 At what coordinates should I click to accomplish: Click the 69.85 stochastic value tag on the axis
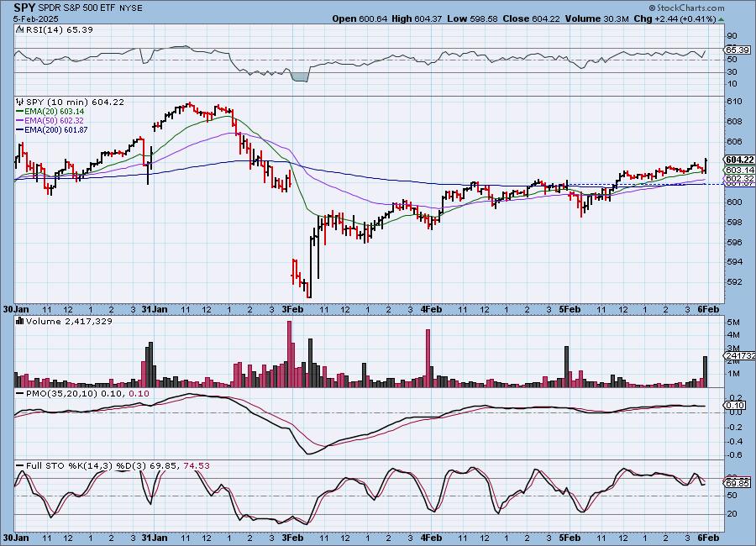pyautogui.click(x=738, y=483)
